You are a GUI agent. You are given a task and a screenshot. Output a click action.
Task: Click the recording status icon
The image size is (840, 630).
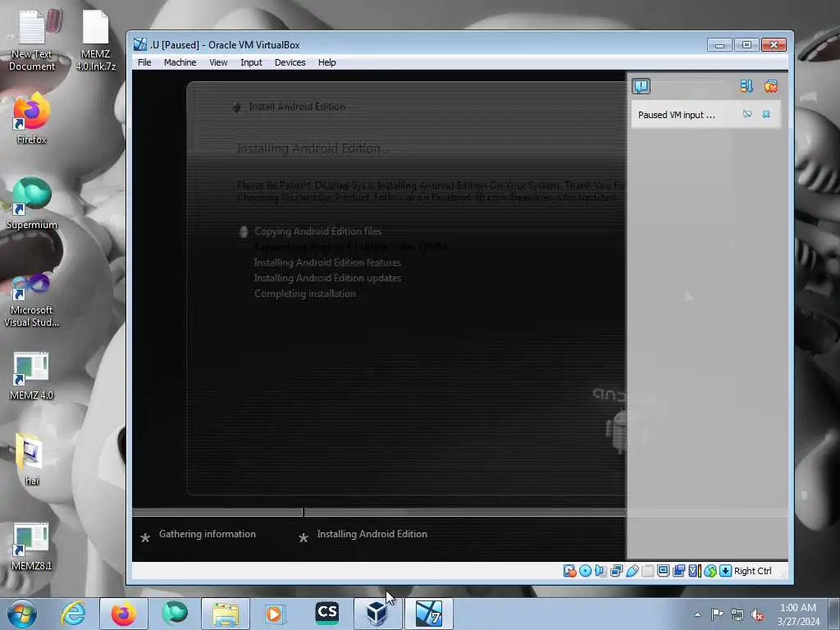(678, 571)
